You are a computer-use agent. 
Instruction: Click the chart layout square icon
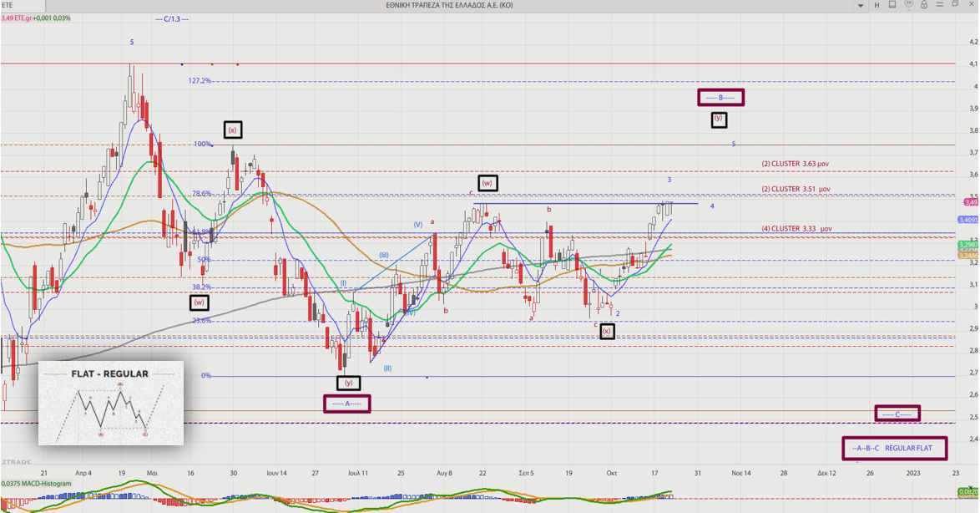[892, 5]
